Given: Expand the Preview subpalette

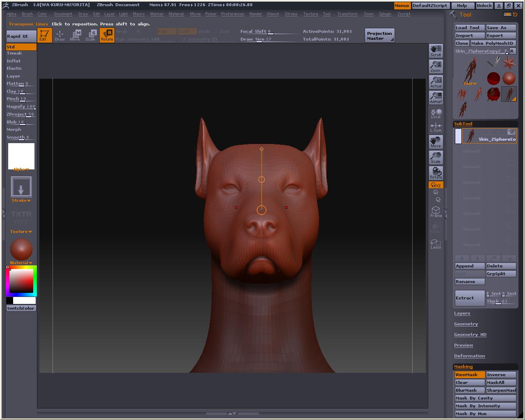Looking at the screenshot, I should pos(463,345).
